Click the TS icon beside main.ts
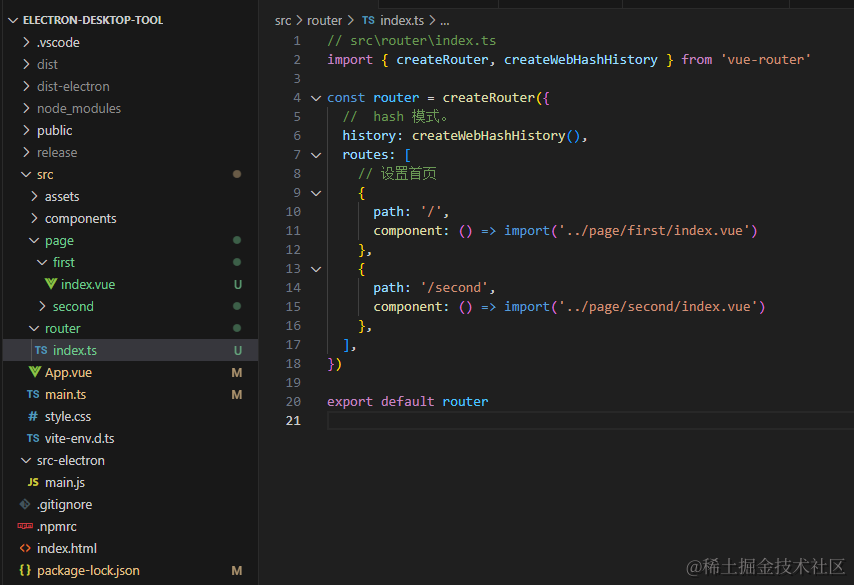Image resolution: width=854 pixels, height=585 pixels. pyautogui.click(x=34, y=394)
